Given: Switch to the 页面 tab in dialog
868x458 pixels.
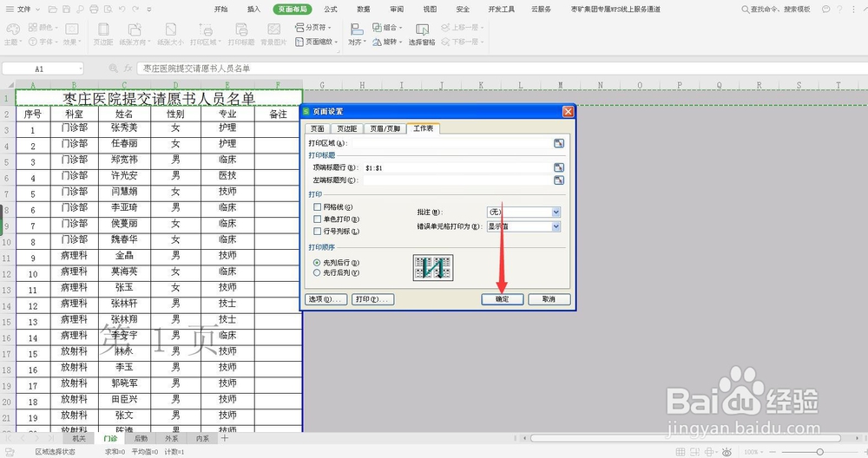Looking at the screenshot, I should tap(317, 129).
